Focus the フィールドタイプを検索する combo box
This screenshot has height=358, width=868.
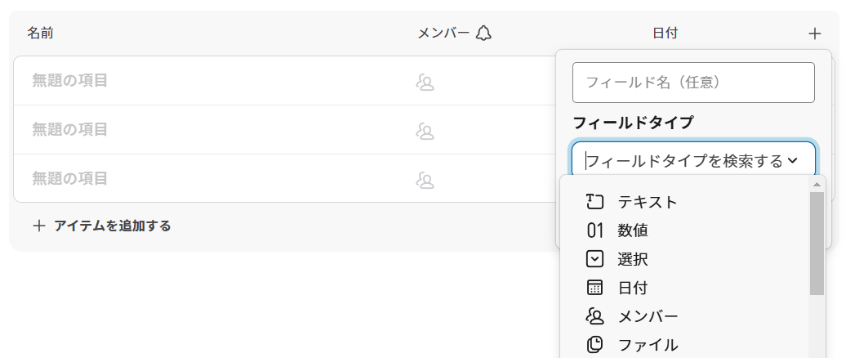pyautogui.click(x=693, y=160)
